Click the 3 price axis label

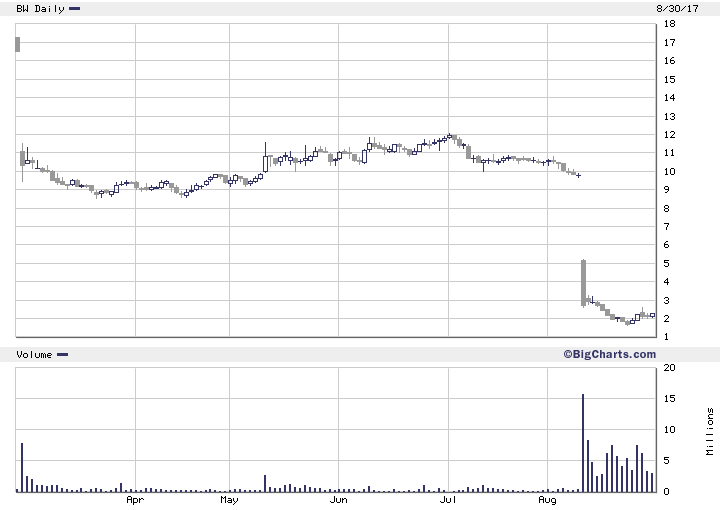667,301
